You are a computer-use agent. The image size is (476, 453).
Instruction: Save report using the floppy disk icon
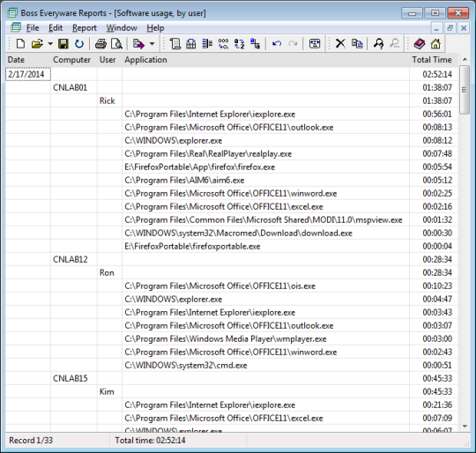(63, 44)
